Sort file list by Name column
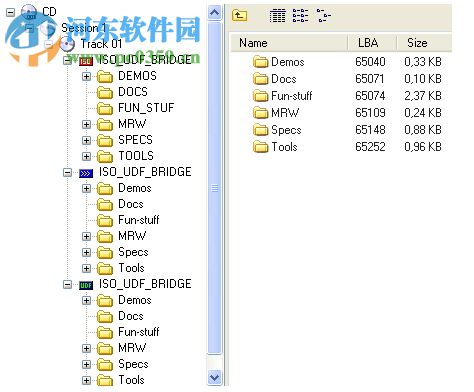 tap(289, 43)
